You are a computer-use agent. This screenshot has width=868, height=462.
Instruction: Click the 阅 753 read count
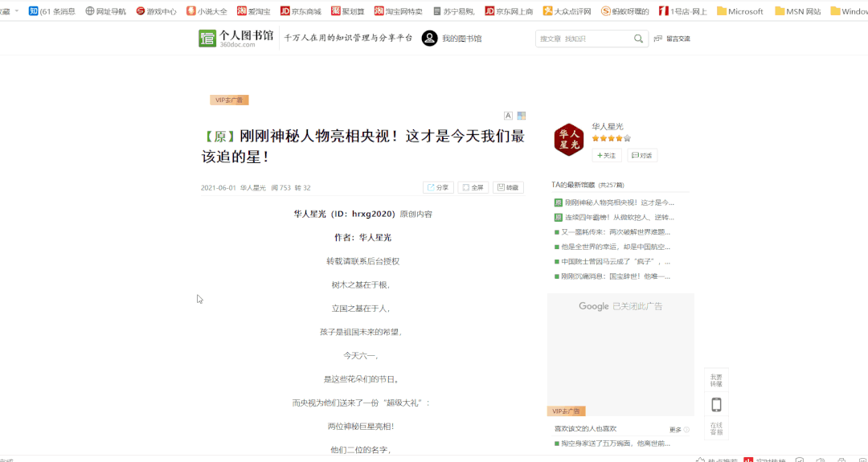280,188
